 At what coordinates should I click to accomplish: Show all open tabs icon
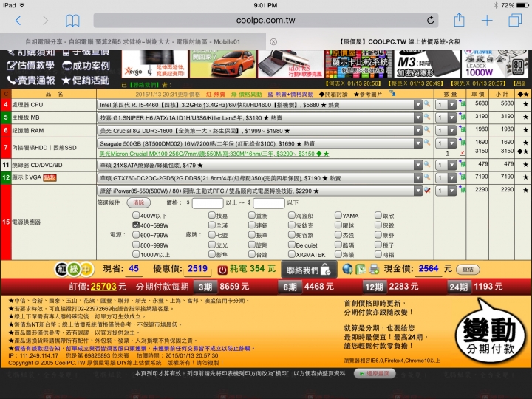click(515, 20)
